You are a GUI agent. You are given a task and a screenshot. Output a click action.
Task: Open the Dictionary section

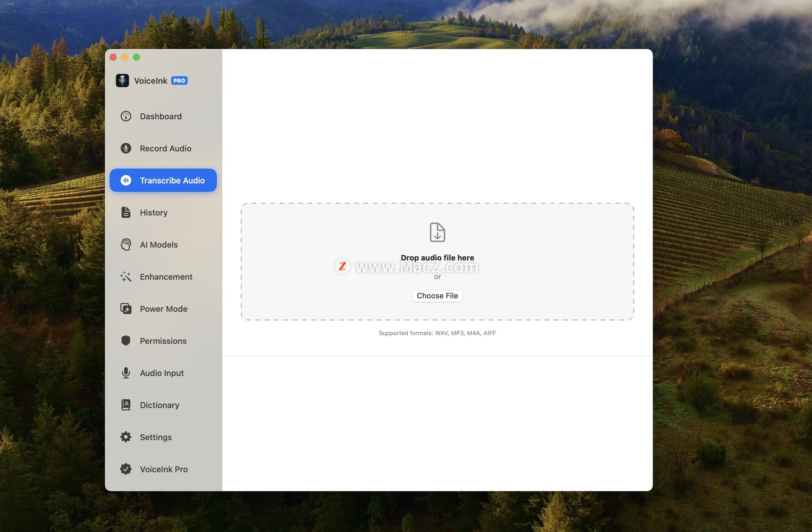click(163, 405)
